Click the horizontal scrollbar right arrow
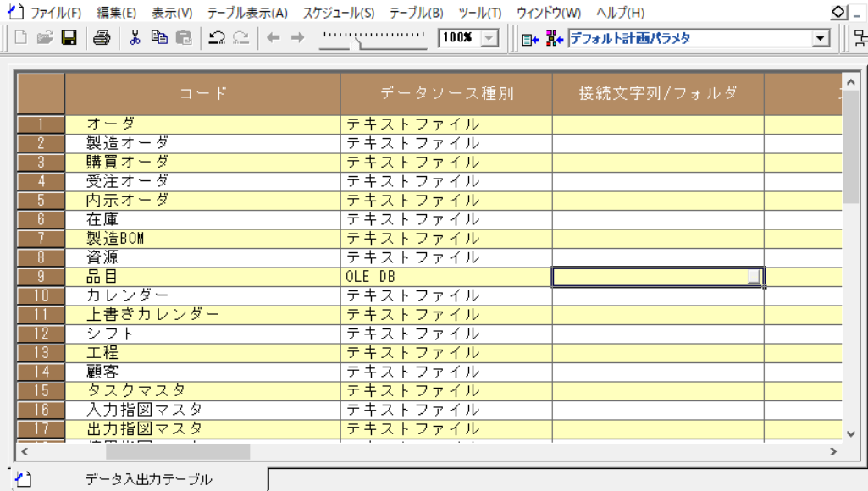 pyautogui.click(x=833, y=452)
